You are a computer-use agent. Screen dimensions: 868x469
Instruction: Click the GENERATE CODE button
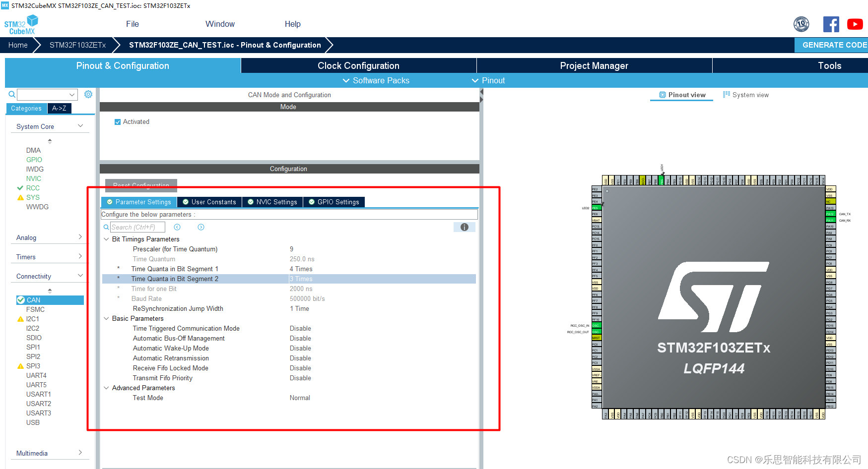click(x=831, y=45)
